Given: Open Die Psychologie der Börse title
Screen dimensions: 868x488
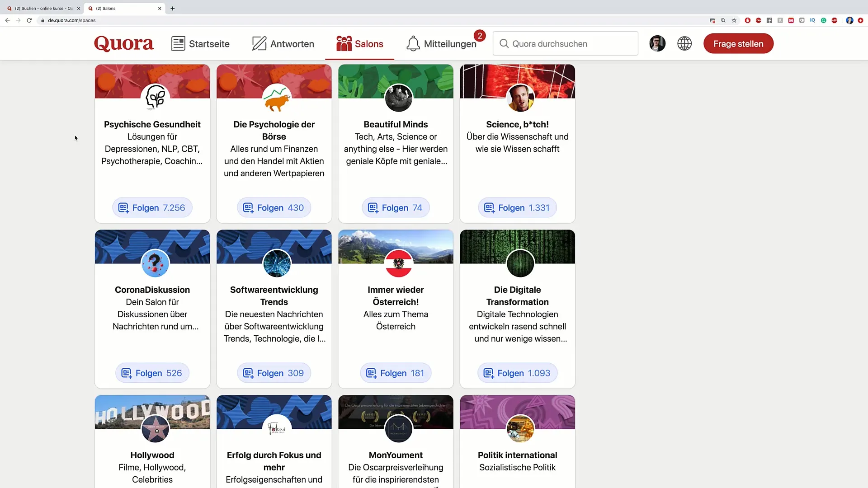Looking at the screenshot, I should [274, 130].
